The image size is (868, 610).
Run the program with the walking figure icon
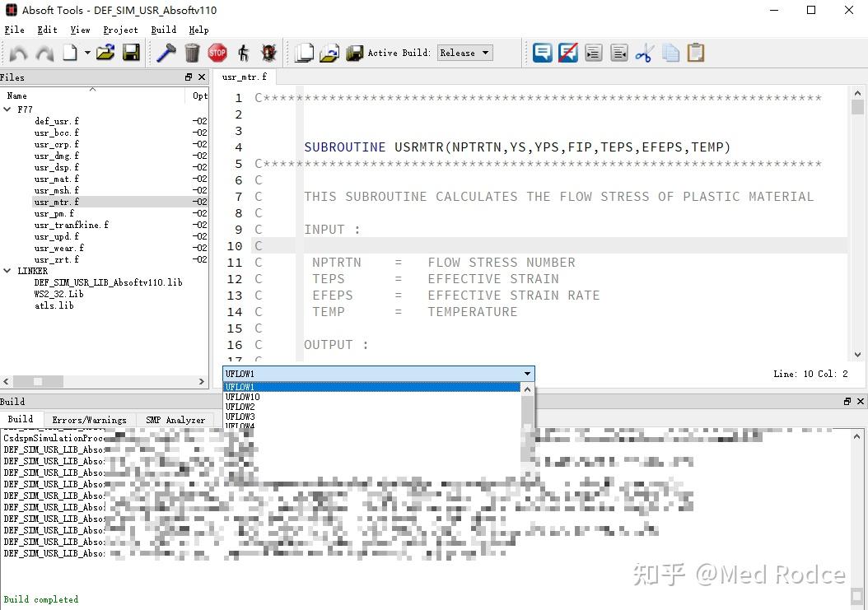(244, 53)
